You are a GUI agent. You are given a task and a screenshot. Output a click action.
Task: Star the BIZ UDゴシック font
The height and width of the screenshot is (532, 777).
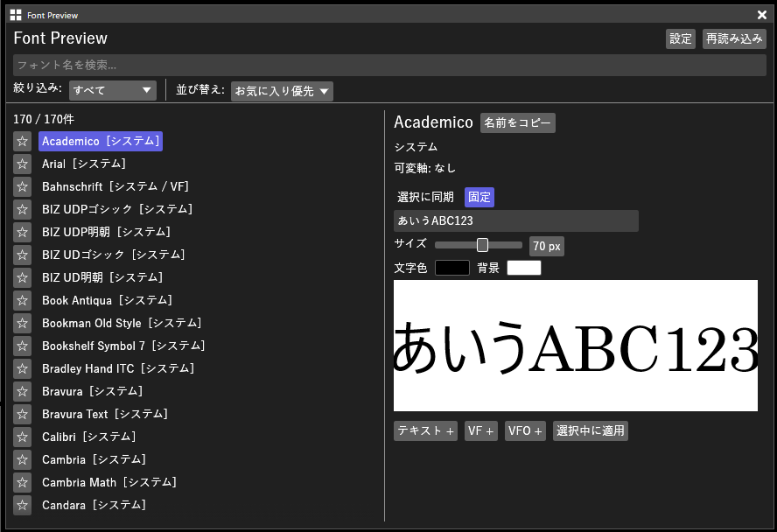[22, 255]
